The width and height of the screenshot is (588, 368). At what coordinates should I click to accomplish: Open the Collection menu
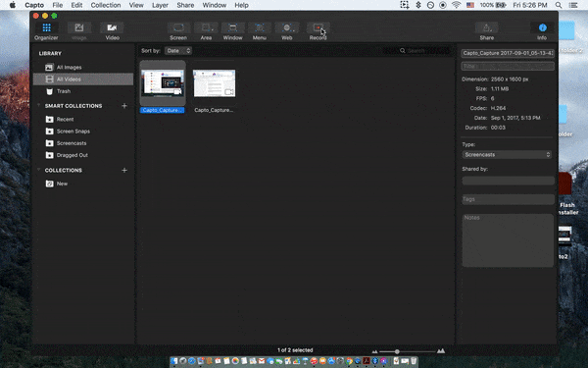point(106,5)
